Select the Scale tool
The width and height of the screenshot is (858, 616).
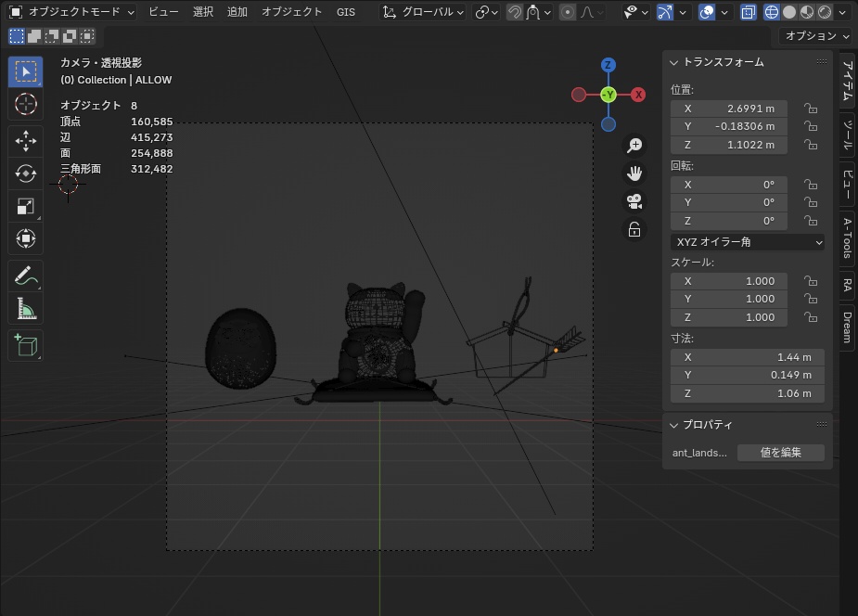(25, 206)
